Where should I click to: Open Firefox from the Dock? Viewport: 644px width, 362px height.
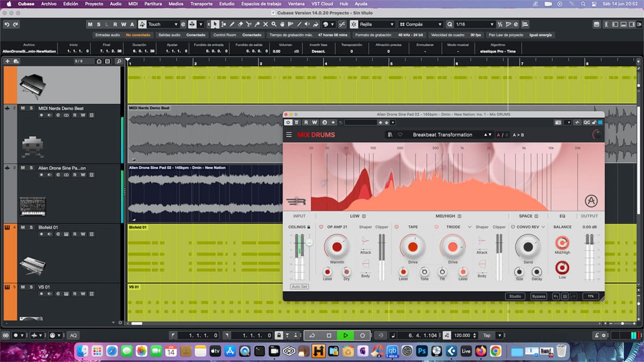481,351
